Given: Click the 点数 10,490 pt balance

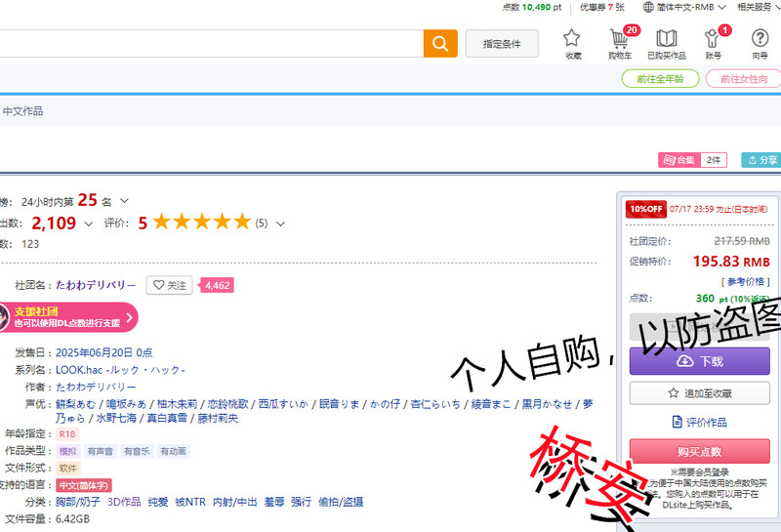Looking at the screenshot, I should (x=531, y=7).
